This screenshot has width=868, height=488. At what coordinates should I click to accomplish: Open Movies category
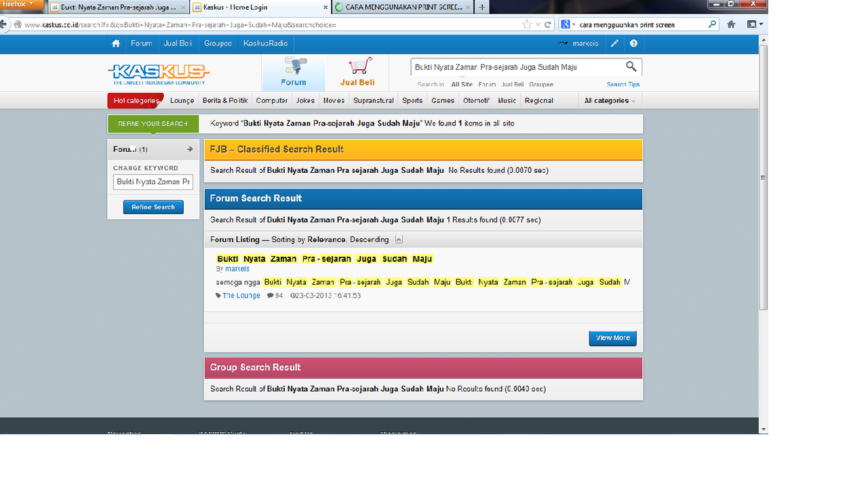coord(334,100)
